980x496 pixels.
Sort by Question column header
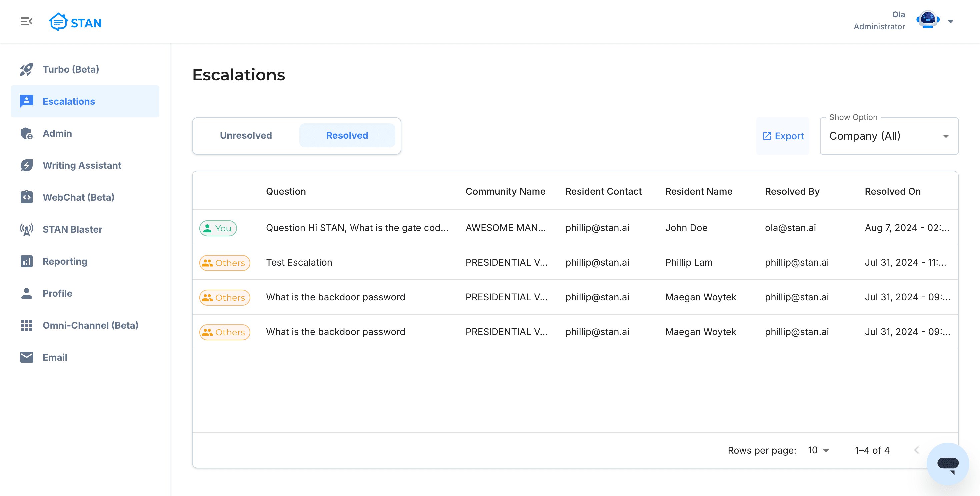click(286, 191)
